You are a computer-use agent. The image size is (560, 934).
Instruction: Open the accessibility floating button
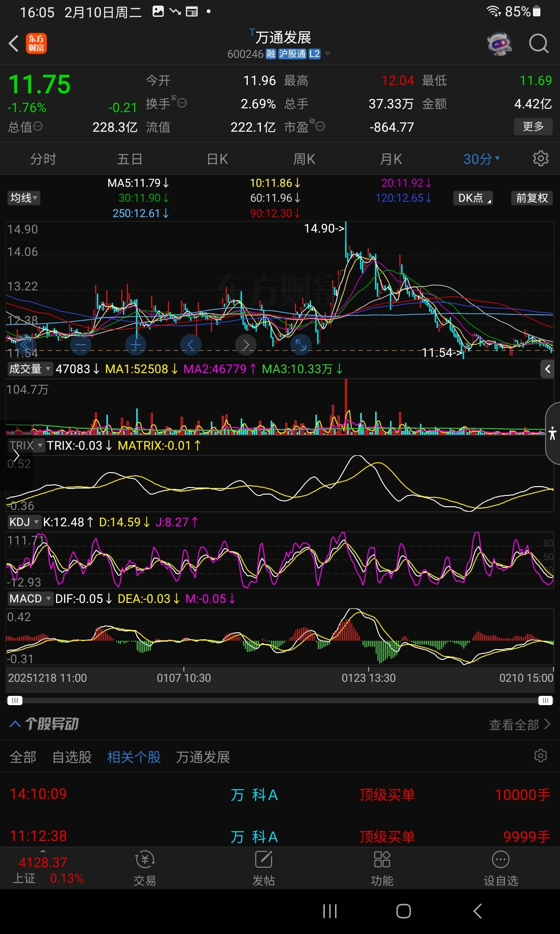tap(553, 433)
